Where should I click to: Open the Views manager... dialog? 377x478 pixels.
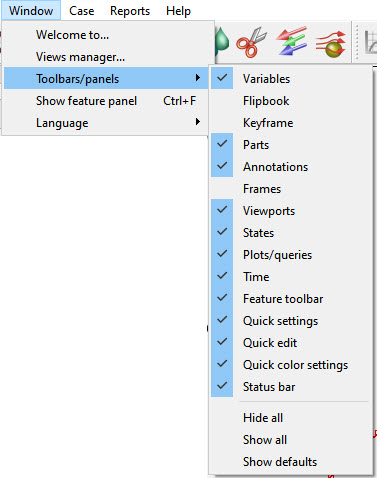coord(105,57)
